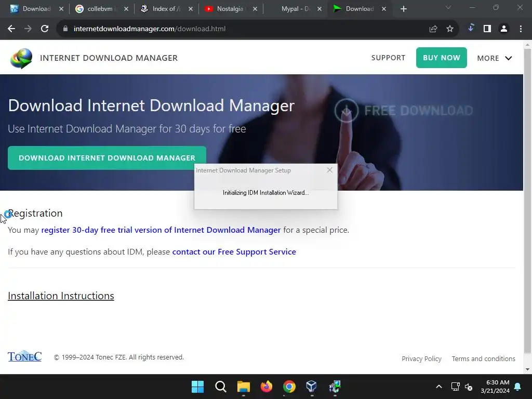Open VirtualBox from the taskbar
The width and height of the screenshot is (532, 399).
[312, 387]
